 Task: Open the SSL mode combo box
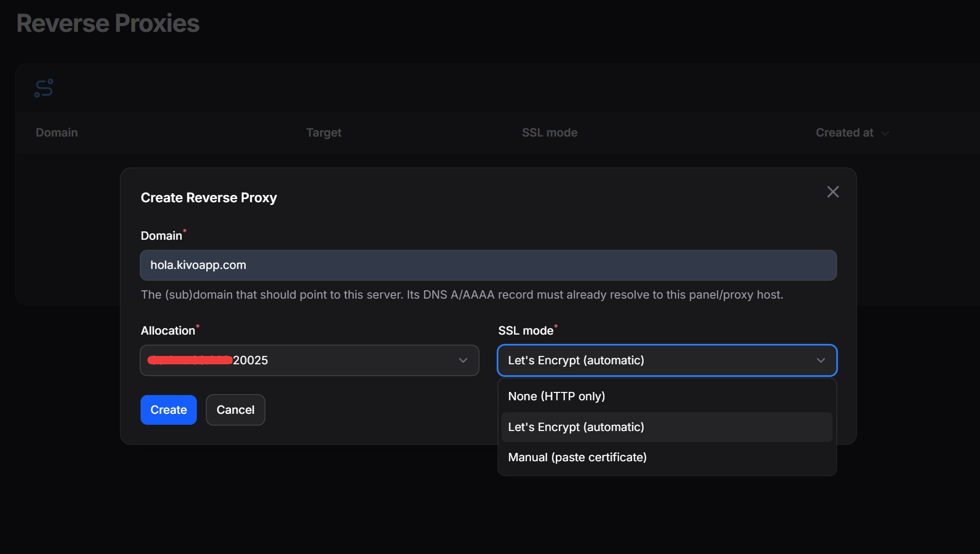coord(667,360)
